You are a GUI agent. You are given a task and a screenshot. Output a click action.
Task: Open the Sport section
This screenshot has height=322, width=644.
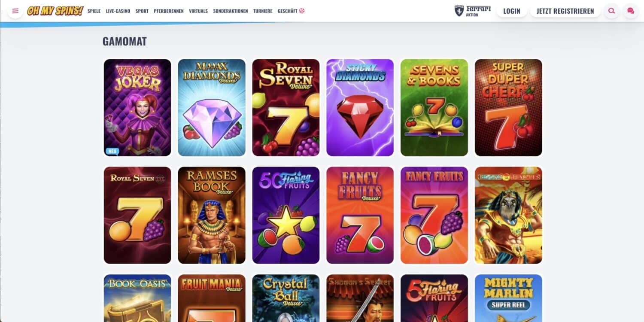click(x=142, y=11)
